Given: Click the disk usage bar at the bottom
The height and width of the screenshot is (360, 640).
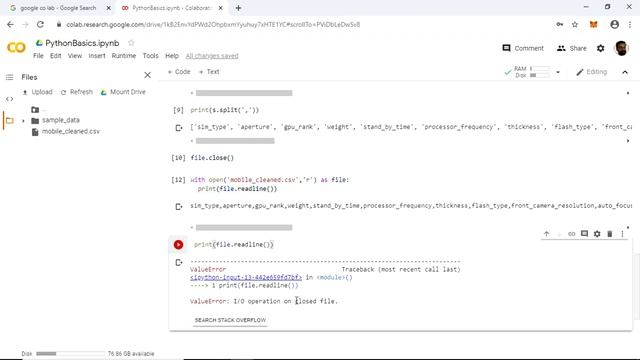Looking at the screenshot, I should (x=70, y=353).
